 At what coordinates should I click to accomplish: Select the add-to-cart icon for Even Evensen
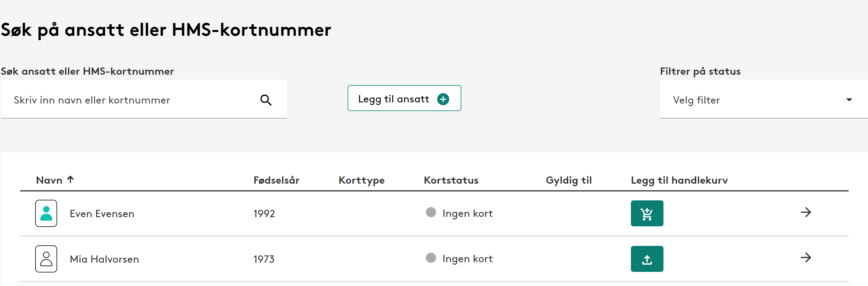tap(647, 213)
